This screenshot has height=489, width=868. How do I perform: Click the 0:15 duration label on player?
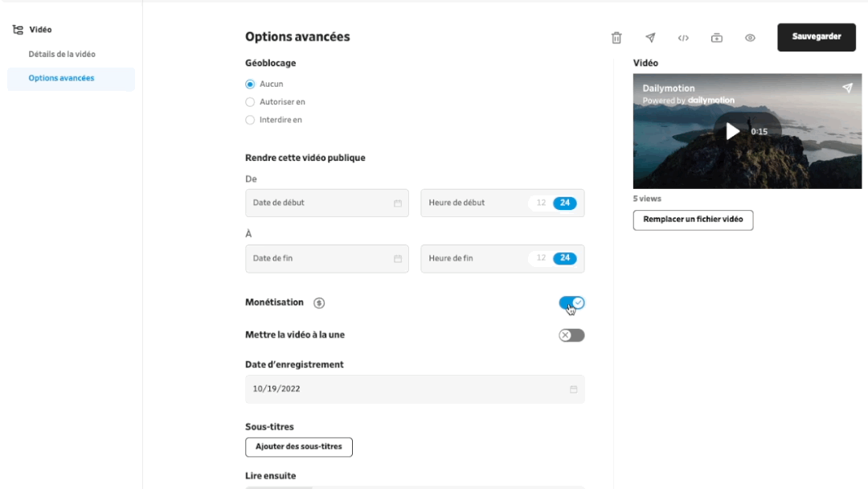pos(759,132)
